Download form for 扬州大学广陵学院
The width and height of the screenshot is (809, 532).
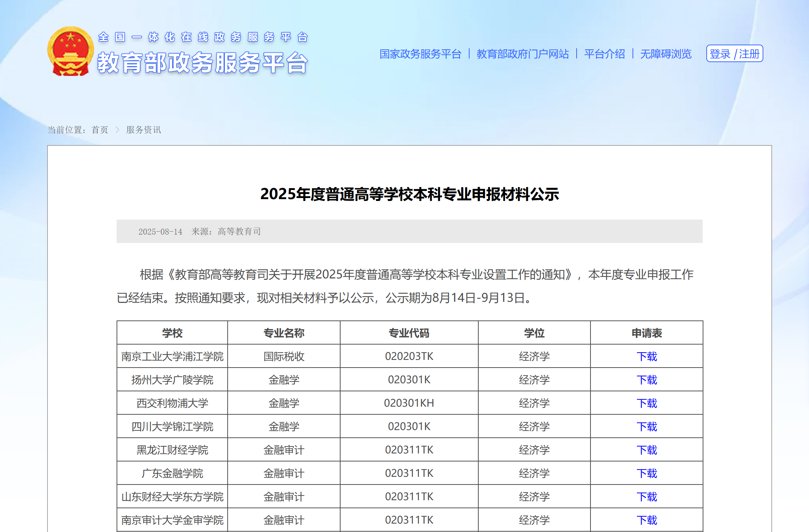pos(646,380)
